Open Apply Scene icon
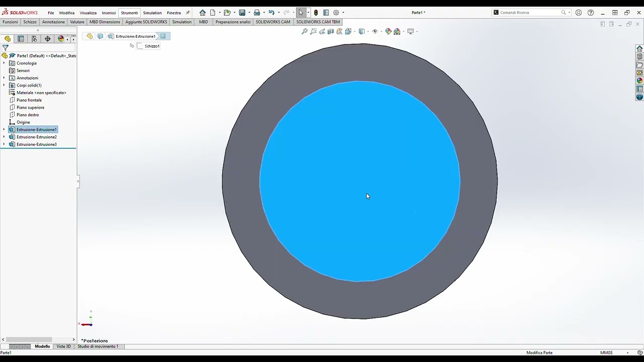 [x=397, y=31]
